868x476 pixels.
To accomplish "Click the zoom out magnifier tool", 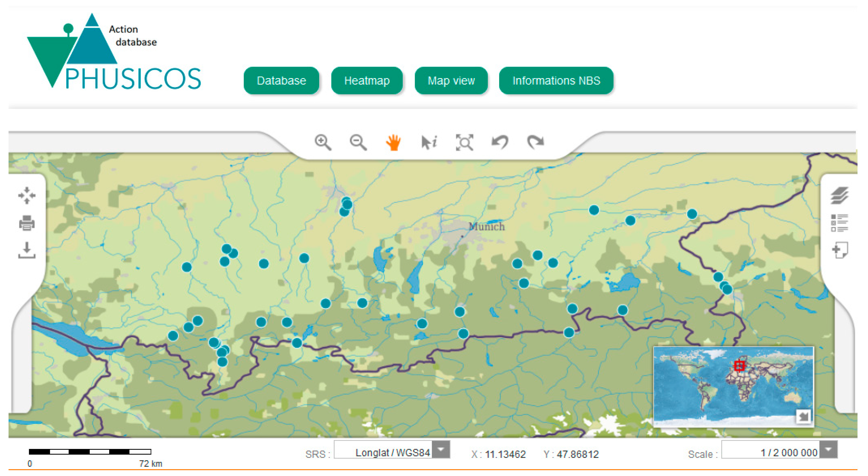I will coord(358,142).
